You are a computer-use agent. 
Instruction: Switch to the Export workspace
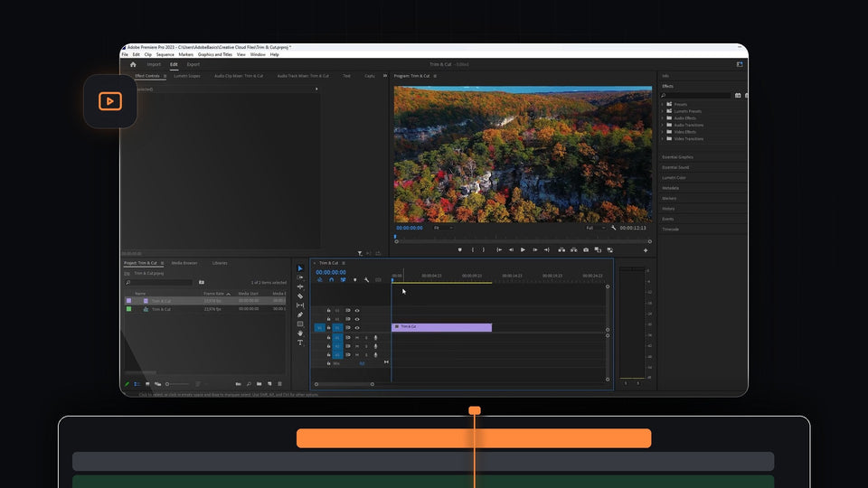point(193,64)
